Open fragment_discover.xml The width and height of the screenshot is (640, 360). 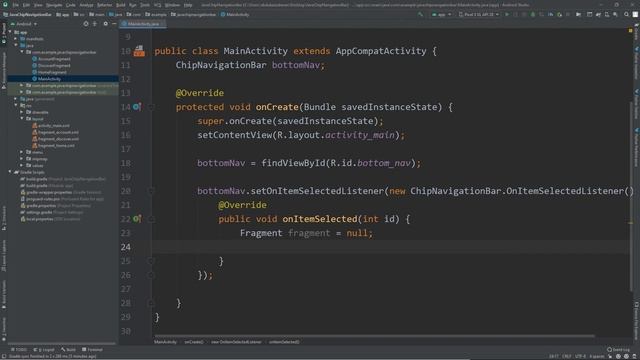56,139
